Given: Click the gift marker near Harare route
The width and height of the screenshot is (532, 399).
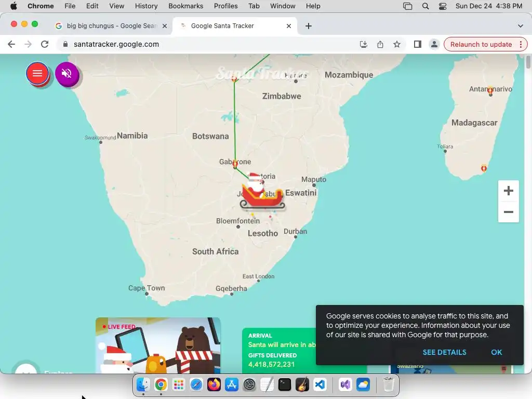Looking at the screenshot, I should [x=234, y=79].
